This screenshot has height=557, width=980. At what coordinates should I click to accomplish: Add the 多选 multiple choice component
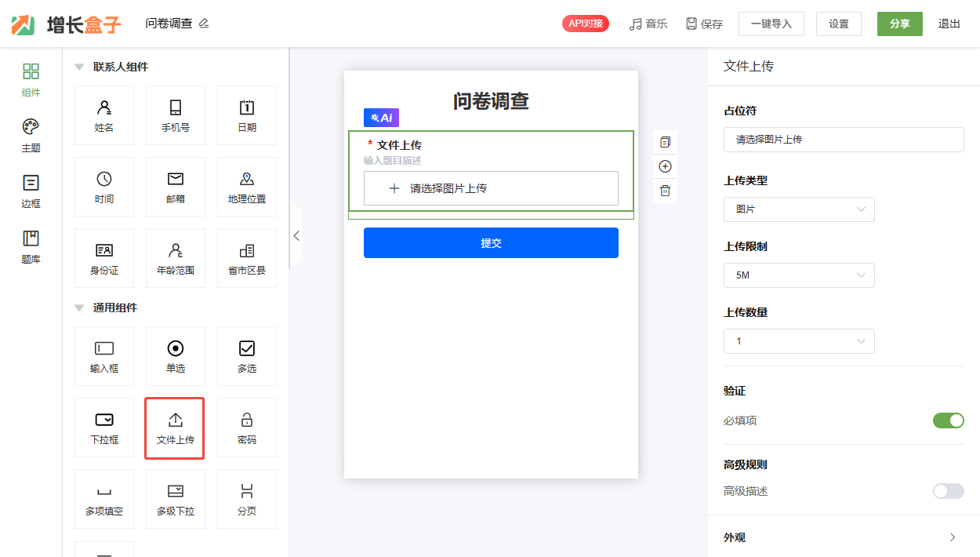tap(247, 356)
